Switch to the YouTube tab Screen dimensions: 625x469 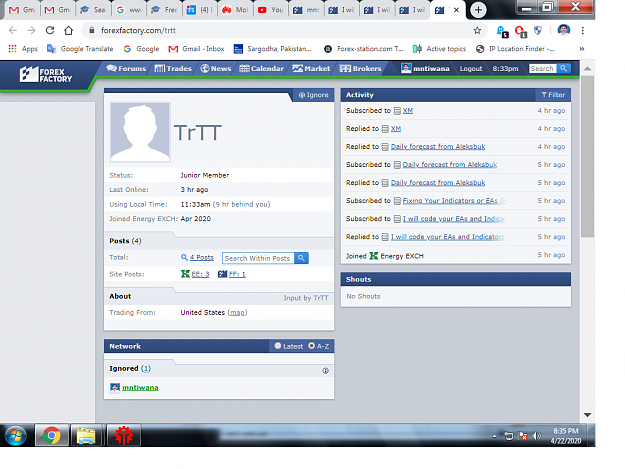(271, 10)
